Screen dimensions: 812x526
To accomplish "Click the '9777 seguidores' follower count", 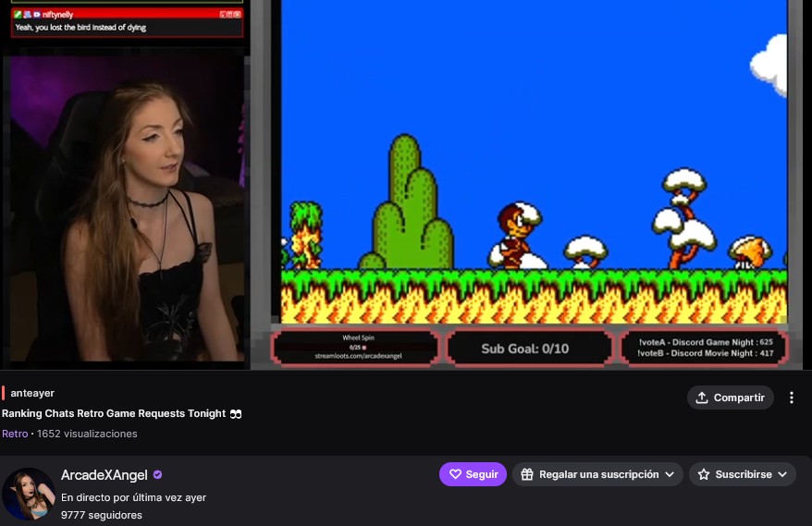I will 102,515.
